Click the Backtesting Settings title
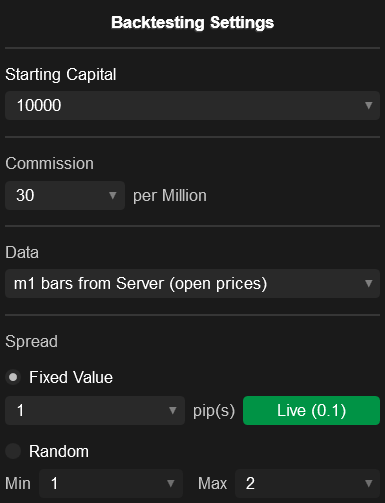Screen dimensions: 385x503 click(x=193, y=23)
